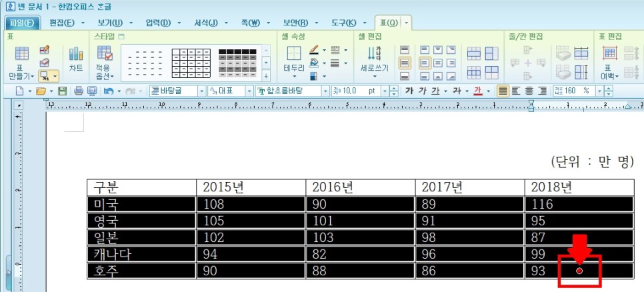Enable justified paragraph alignment

pyautogui.click(x=503, y=91)
